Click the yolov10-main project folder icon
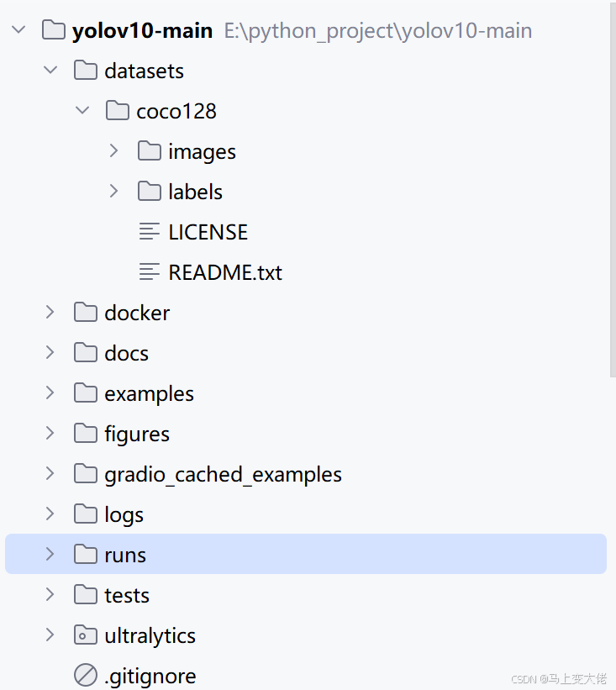The height and width of the screenshot is (690, 616). pyautogui.click(x=52, y=29)
